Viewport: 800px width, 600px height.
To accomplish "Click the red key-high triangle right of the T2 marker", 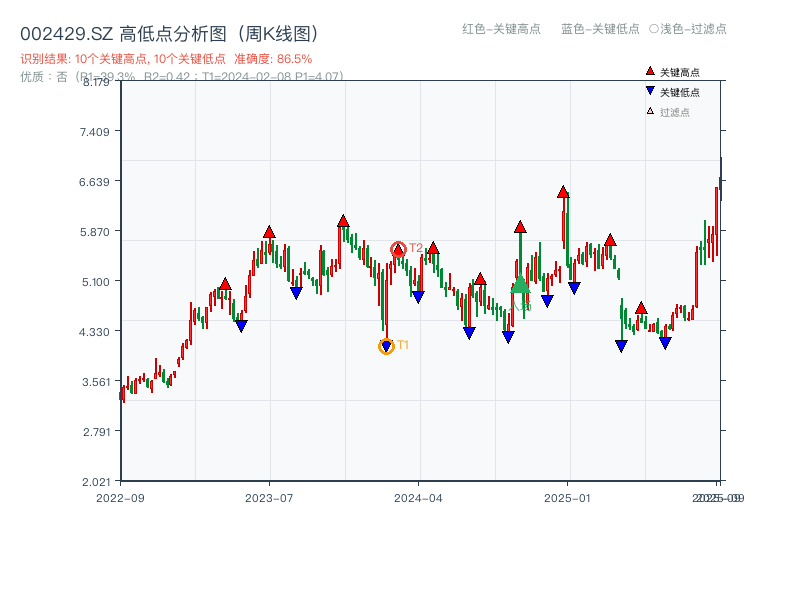I will pos(433,248).
